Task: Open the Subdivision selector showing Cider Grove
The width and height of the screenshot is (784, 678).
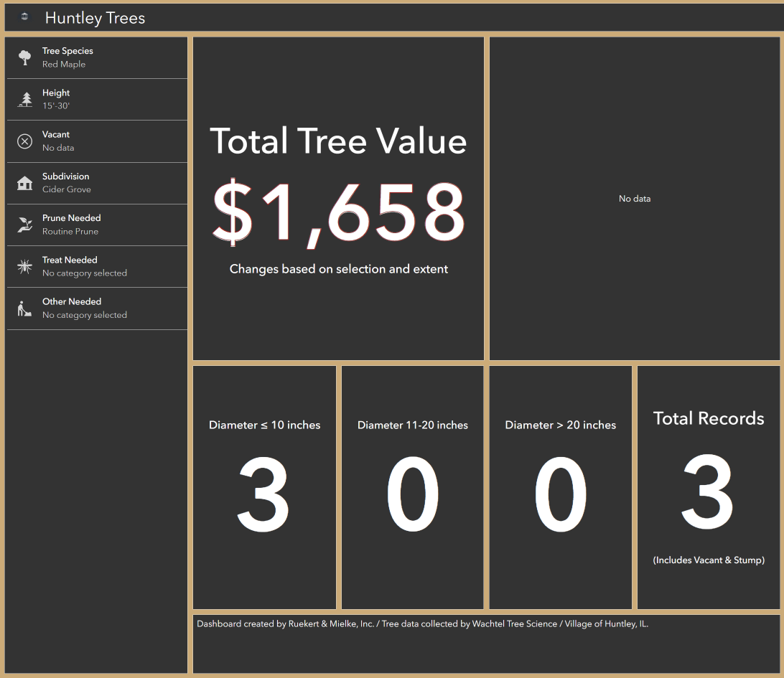Action: click(97, 183)
